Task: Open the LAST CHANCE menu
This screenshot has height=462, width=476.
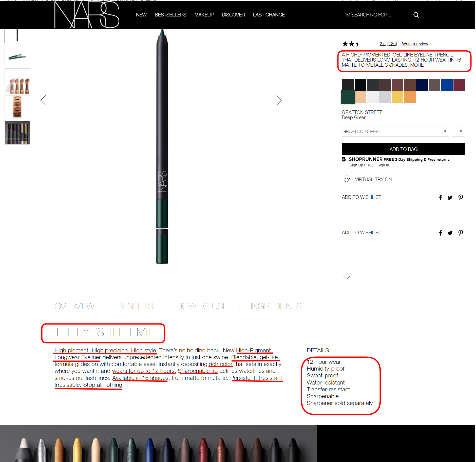Action: click(x=269, y=15)
